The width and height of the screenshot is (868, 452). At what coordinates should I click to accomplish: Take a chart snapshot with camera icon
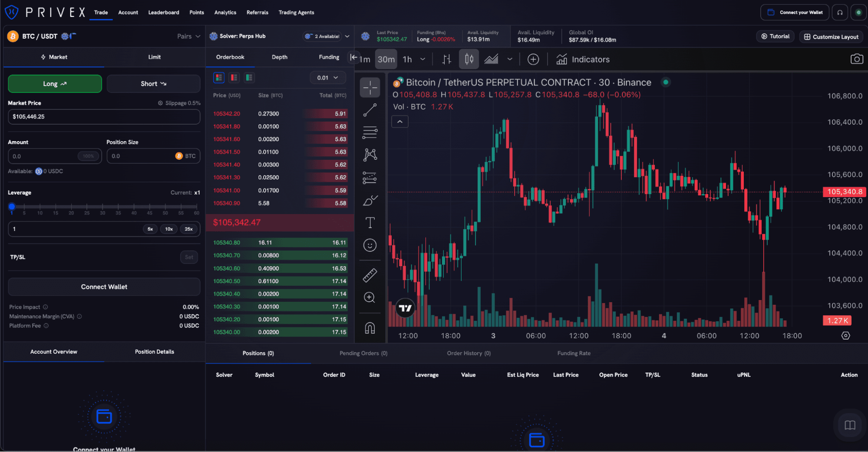point(856,59)
